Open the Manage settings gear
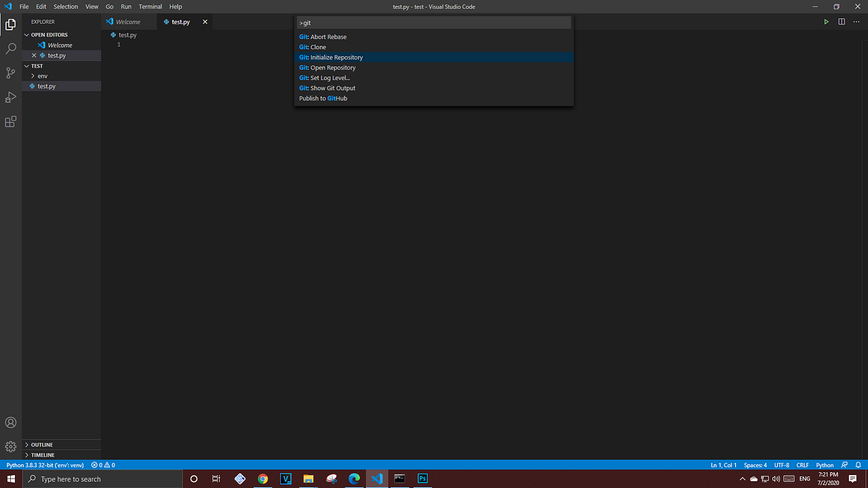This screenshot has height=488, width=868. (10, 446)
